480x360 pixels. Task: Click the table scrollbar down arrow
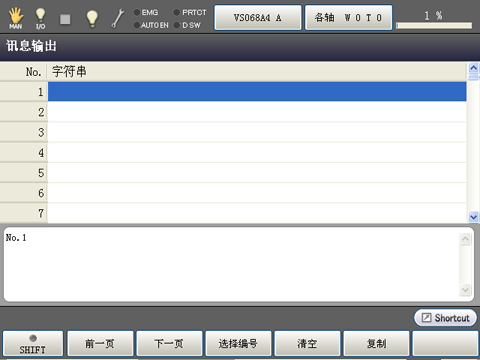click(x=473, y=217)
